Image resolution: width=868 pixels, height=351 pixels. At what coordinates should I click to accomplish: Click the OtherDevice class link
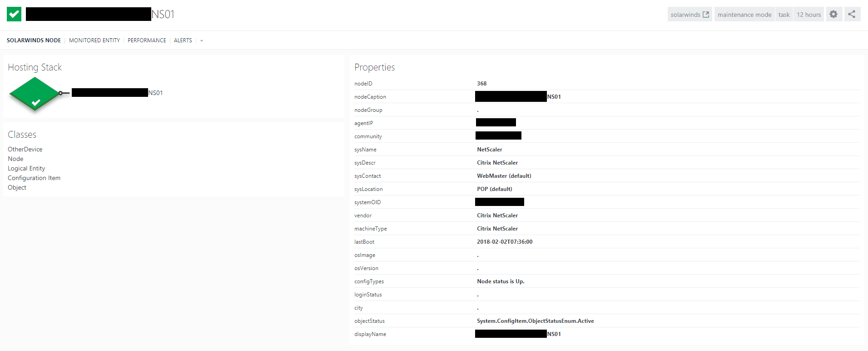25,149
